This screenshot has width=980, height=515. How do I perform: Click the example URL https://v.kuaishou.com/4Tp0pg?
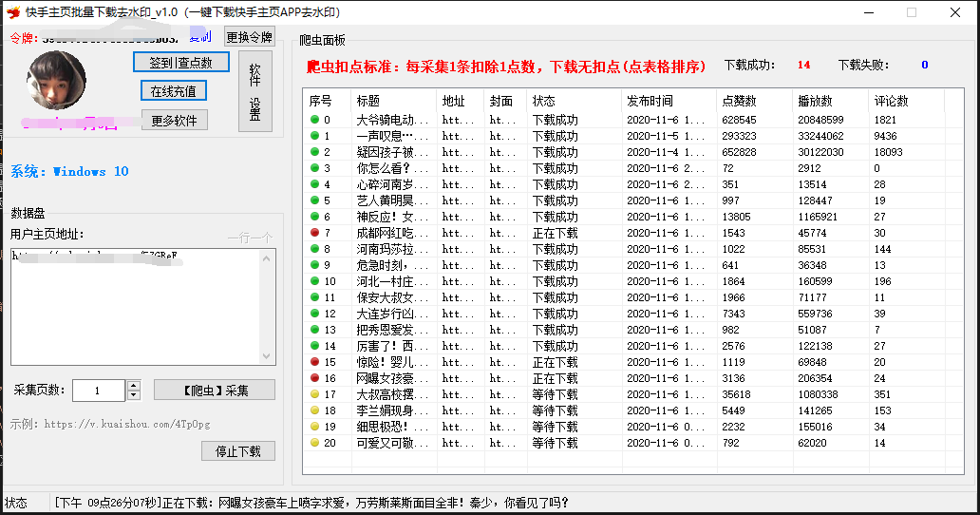pos(127,424)
